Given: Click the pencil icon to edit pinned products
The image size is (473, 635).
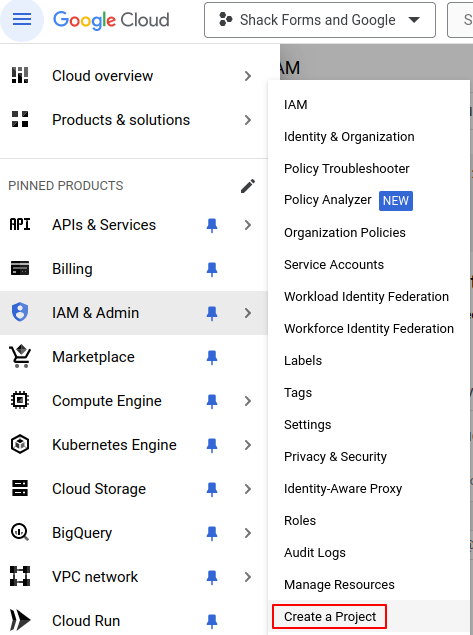Looking at the screenshot, I should click(x=248, y=186).
